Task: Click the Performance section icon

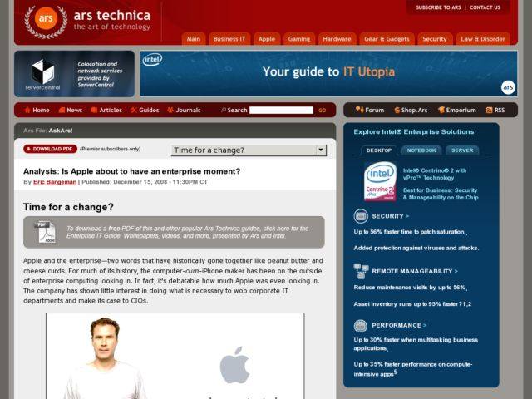Action: tap(361, 325)
